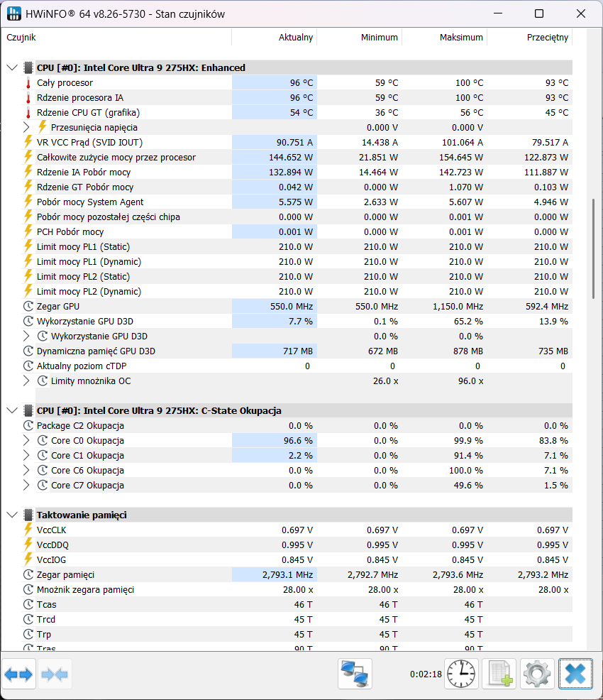Expand the Wykorzystanie GPU D3D subtree
The height and width of the screenshot is (700, 603).
[x=26, y=337]
